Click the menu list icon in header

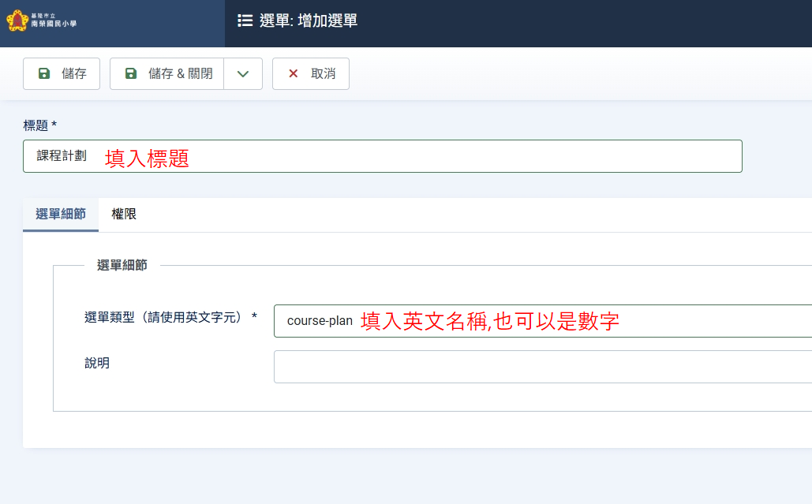pyautogui.click(x=245, y=21)
